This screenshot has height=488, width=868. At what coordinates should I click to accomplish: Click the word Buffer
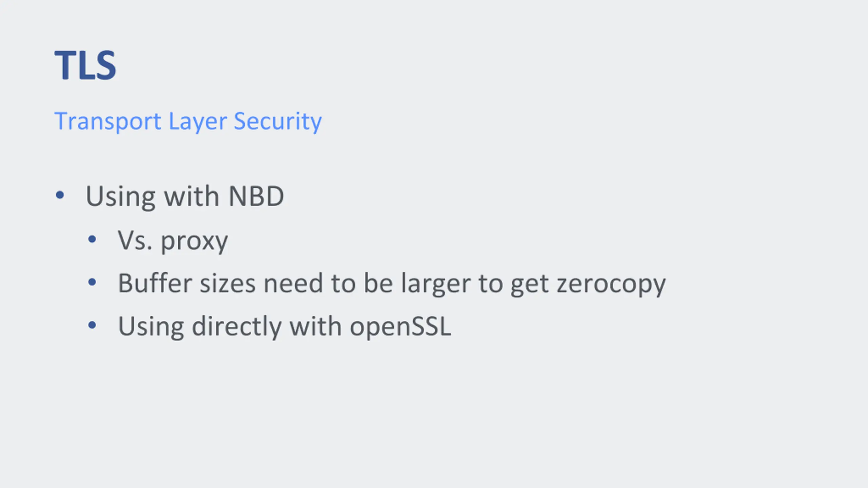click(x=155, y=283)
